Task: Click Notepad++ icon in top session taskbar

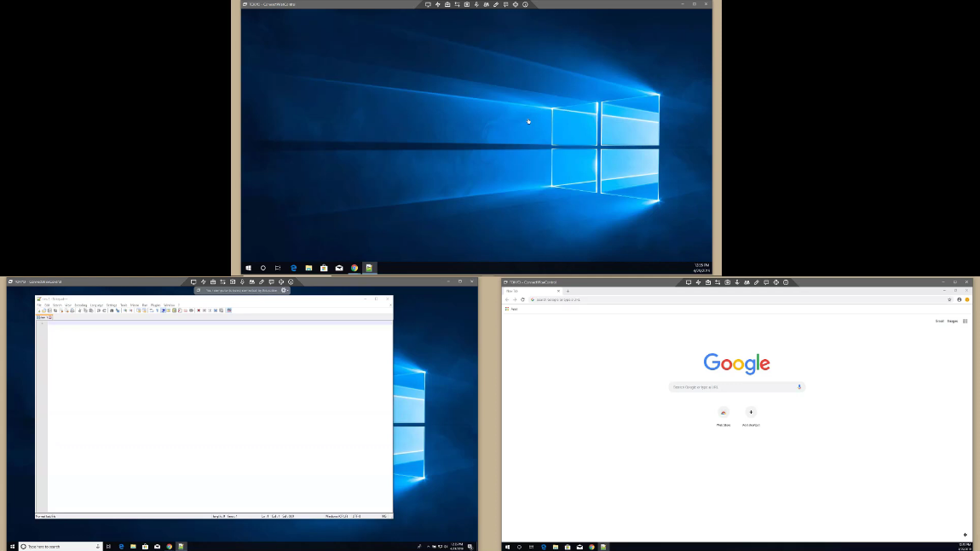Action: click(369, 268)
